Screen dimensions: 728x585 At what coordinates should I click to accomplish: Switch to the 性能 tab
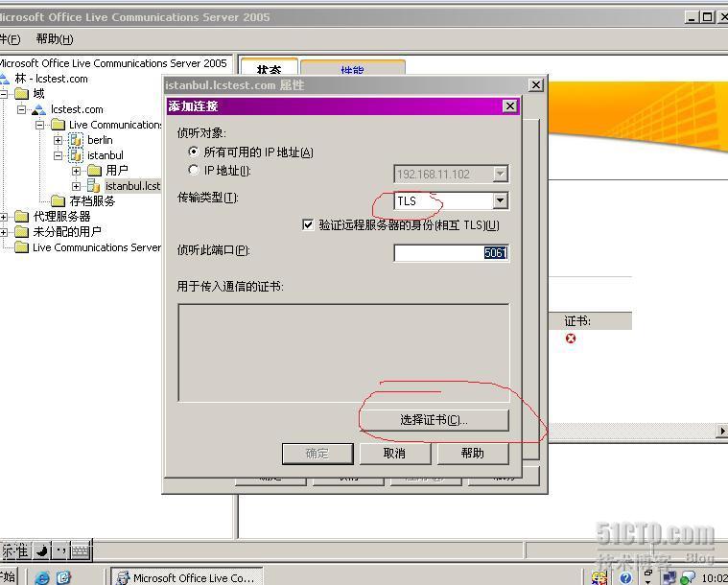353,68
